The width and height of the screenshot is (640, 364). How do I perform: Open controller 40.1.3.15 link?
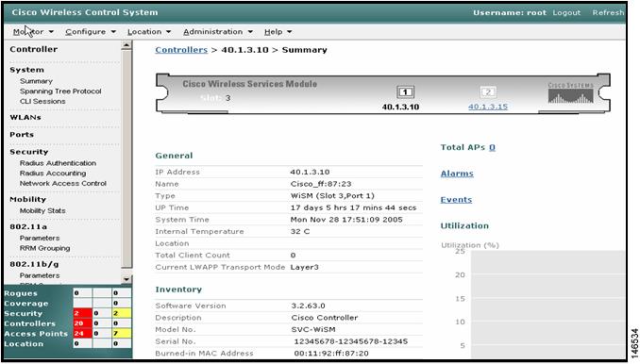click(488, 107)
